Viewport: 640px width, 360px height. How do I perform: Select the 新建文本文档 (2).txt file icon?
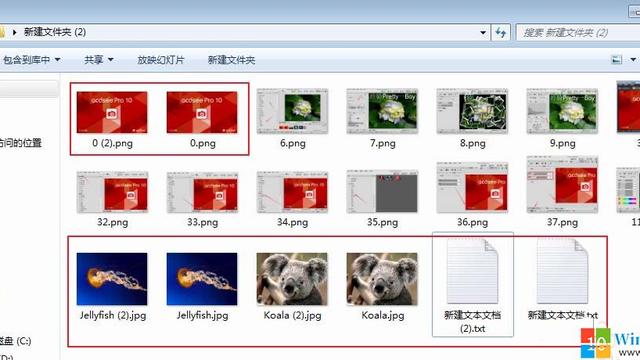click(x=472, y=271)
